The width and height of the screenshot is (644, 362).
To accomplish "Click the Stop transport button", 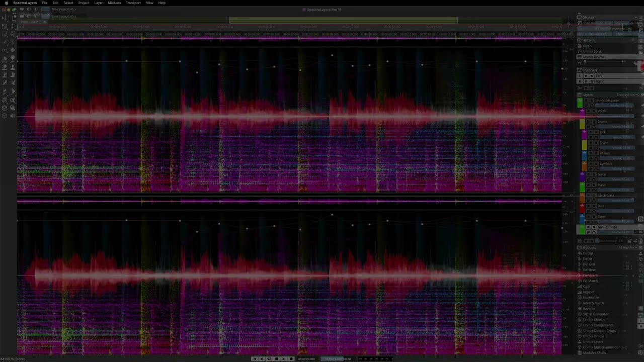I will [276, 359].
